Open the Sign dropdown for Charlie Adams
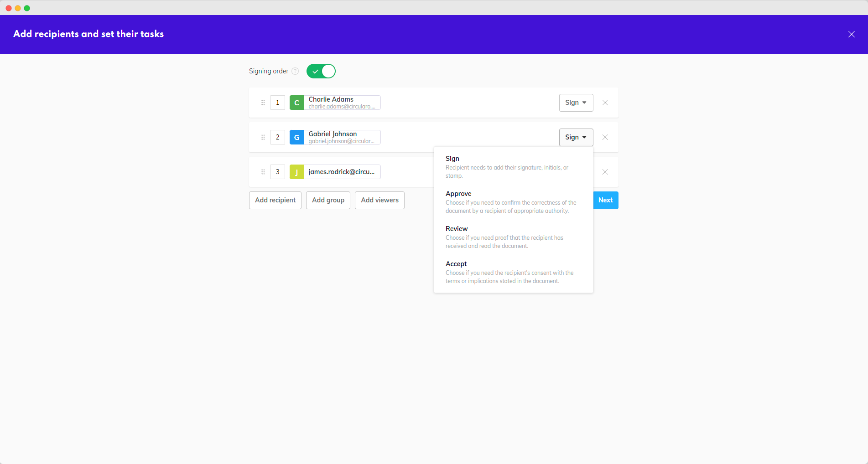Image resolution: width=868 pixels, height=464 pixels. pos(576,103)
